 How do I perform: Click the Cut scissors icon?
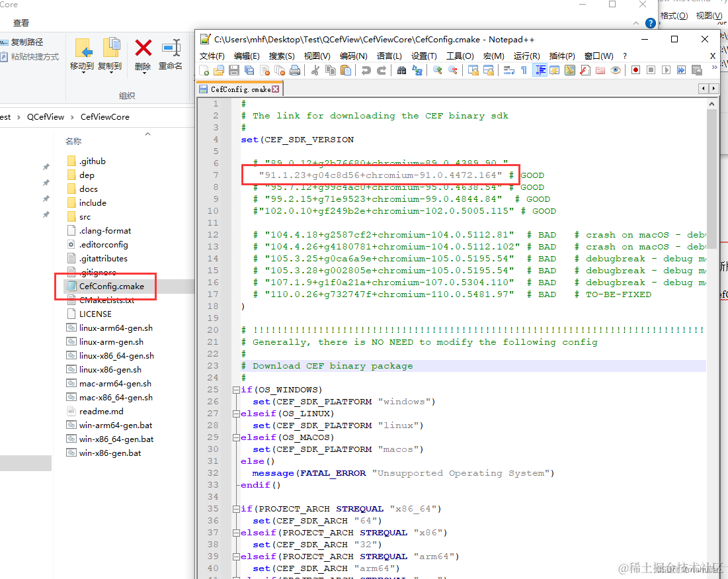pos(315,70)
